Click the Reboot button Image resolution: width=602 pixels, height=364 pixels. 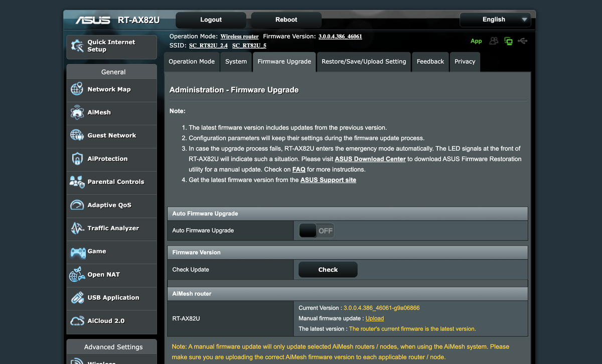pyautogui.click(x=286, y=20)
